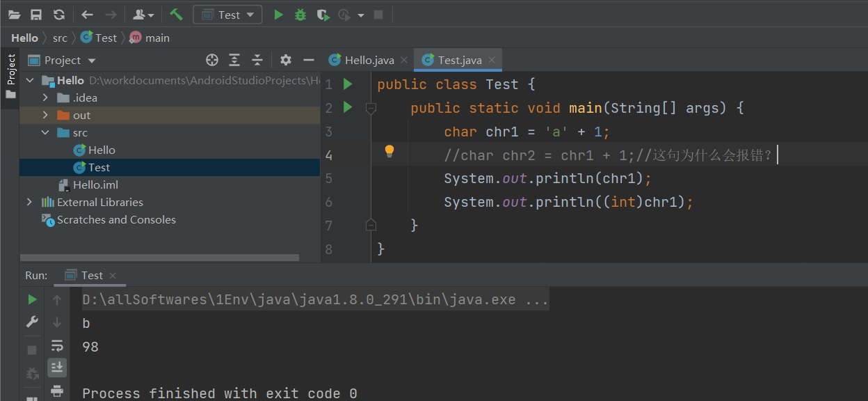Hide the Project panel with minus icon

click(x=309, y=60)
